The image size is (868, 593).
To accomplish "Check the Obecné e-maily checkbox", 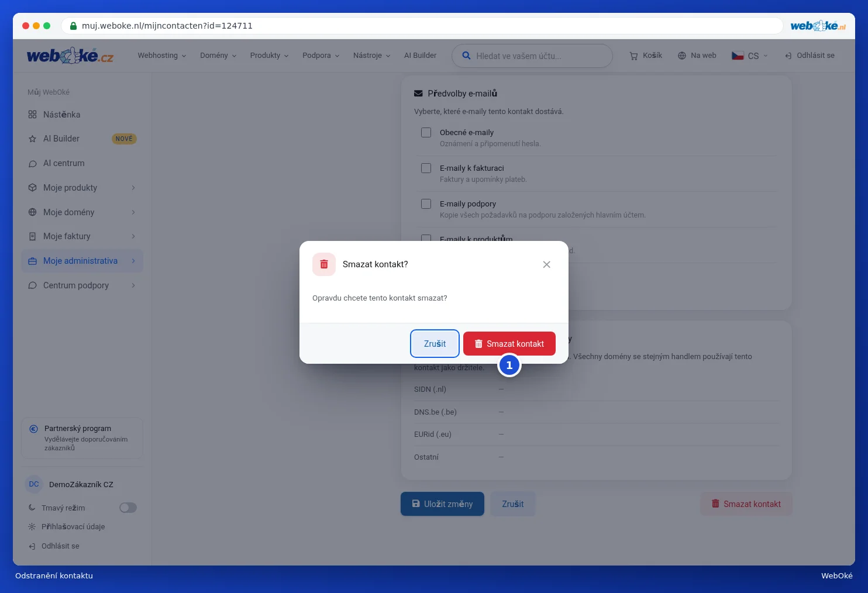I will pos(426,133).
